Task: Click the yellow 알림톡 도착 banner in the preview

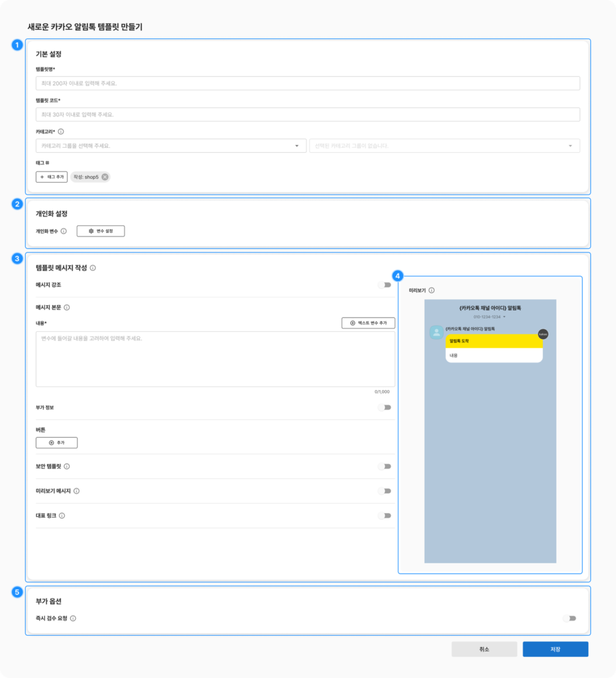Action: (493, 341)
